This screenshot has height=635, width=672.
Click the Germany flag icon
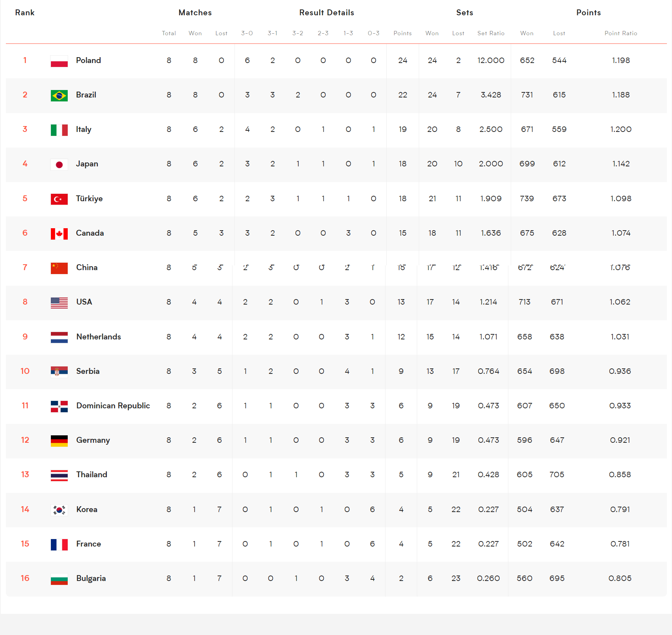pos(59,441)
